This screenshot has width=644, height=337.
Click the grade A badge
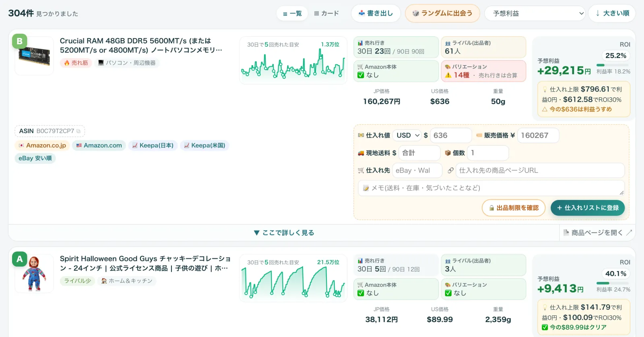coord(20,259)
